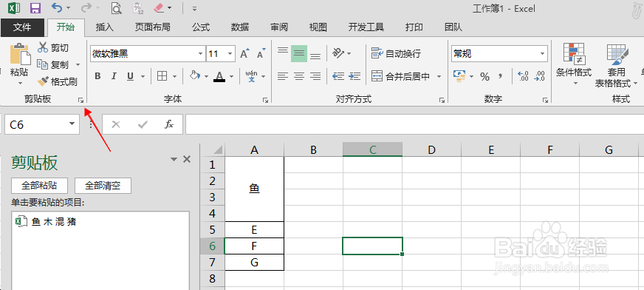Click the Save icon in quick access toolbar
Image resolution: width=644 pixels, height=290 pixels.
click(35, 8)
